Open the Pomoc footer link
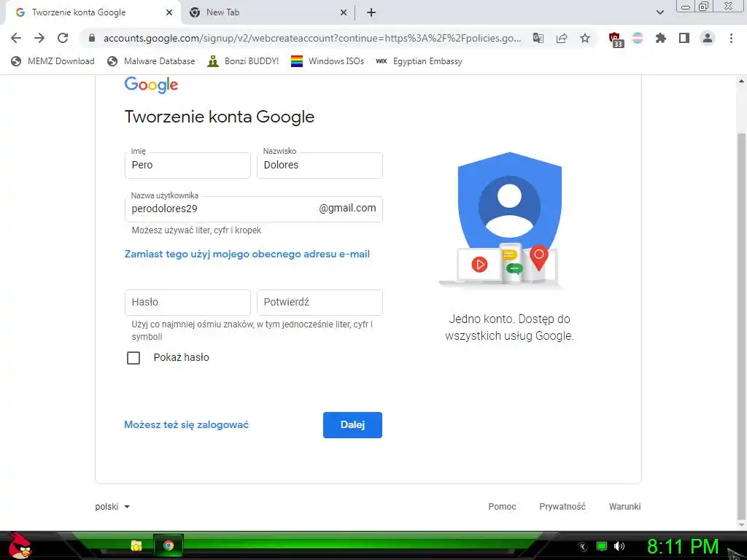The height and width of the screenshot is (560, 747). (x=502, y=507)
